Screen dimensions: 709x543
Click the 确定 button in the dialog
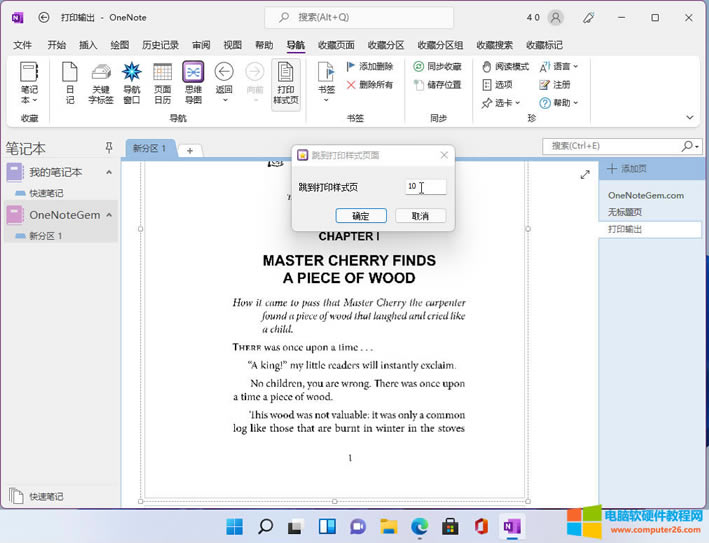pyautogui.click(x=361, y=216)
